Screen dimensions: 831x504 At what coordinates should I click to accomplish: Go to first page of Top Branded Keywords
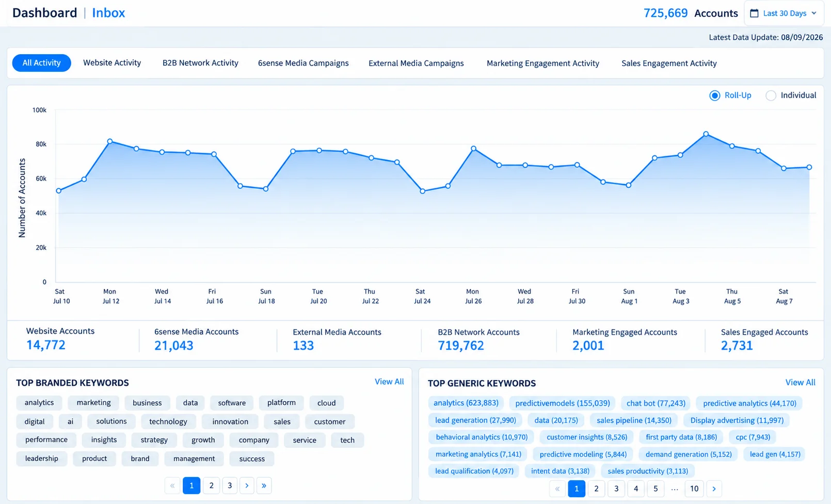pyautogui.click(x=172, y=485)
